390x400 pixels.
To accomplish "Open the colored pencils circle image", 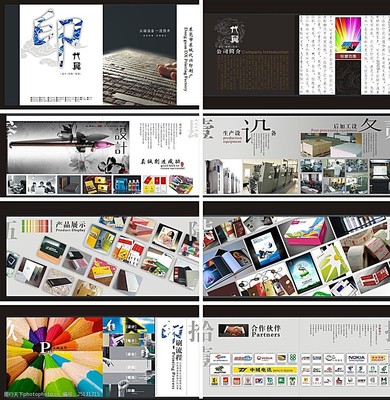I will click(x=55, y=354).
